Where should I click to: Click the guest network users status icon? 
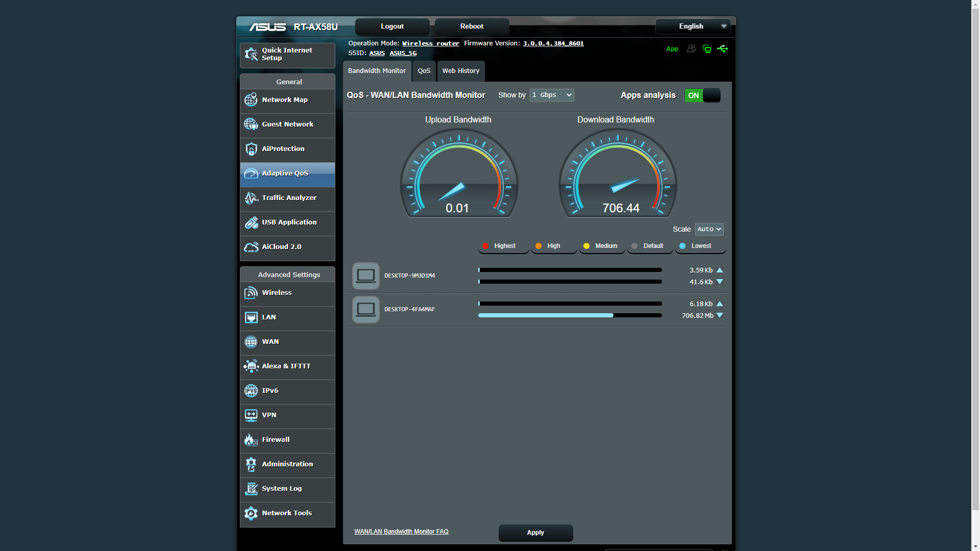point(691,49)
